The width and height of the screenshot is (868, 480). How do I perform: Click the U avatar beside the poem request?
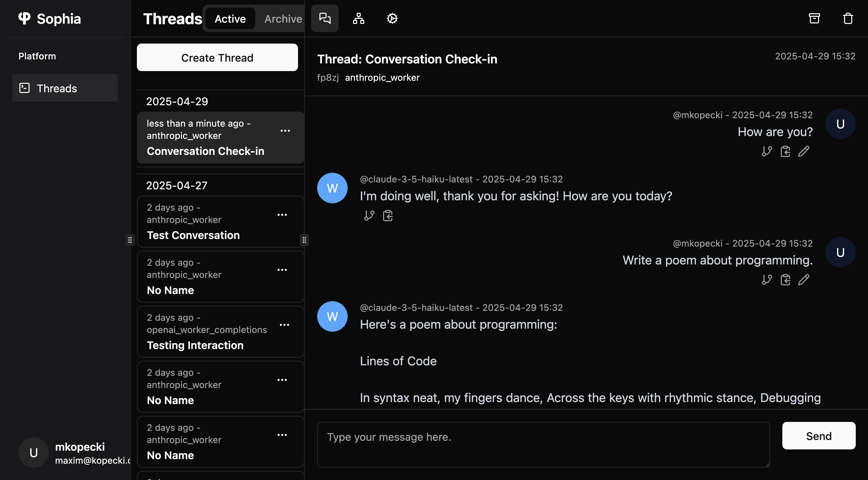click(840, 252)
